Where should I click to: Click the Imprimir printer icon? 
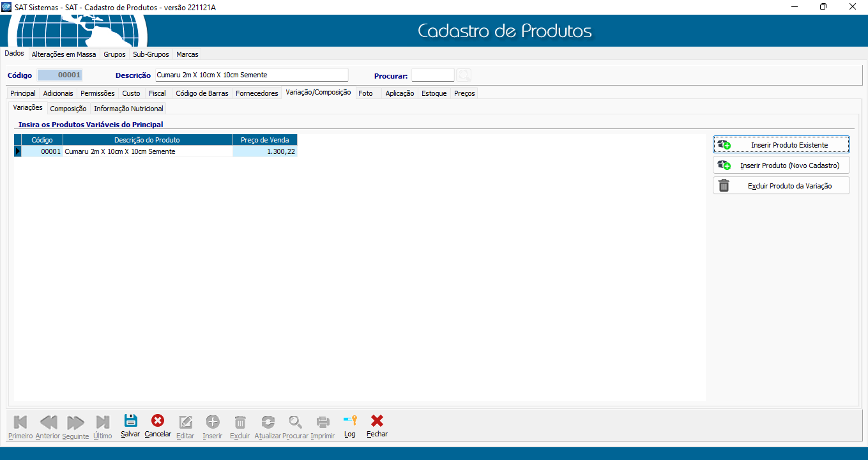pyautogui.click(x=323, y=422)
